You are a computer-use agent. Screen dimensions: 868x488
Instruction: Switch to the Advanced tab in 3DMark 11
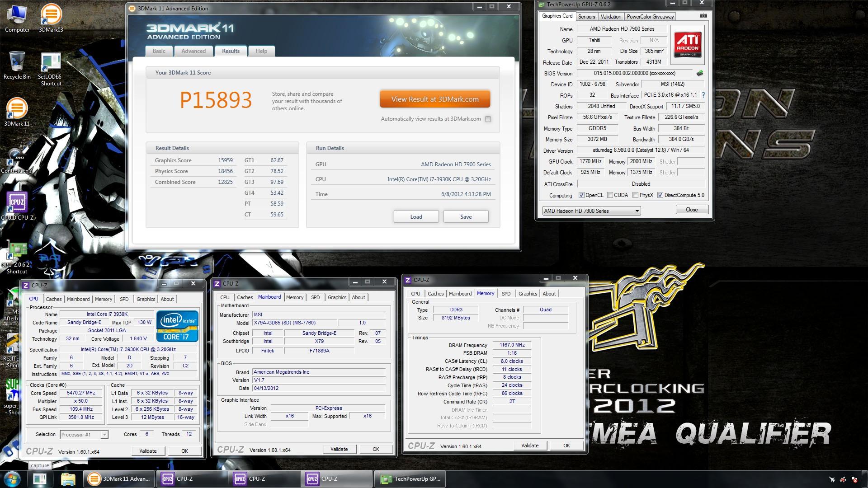pyautogui.click(x=193, y=51)
